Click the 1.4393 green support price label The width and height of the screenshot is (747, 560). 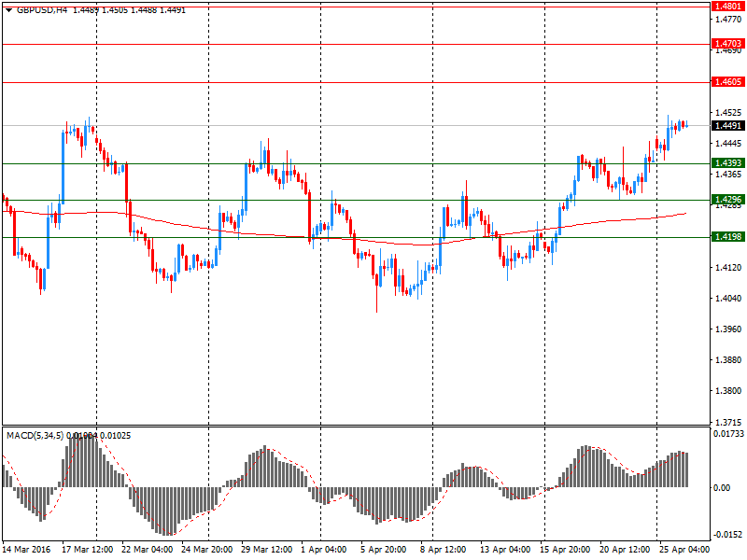[x=728, y=163]
